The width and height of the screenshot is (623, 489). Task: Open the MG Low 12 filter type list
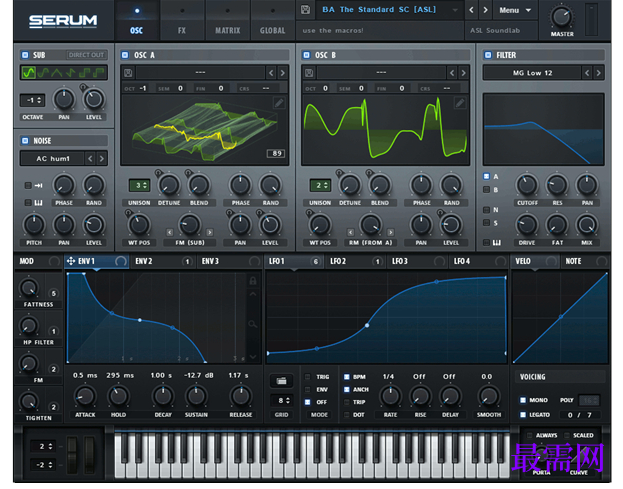point(532,73)
